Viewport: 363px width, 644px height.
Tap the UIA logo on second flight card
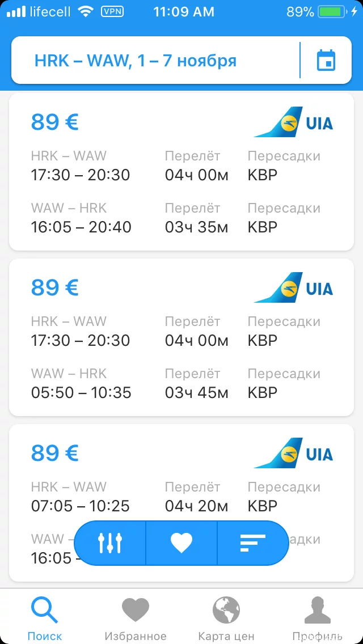293,287
